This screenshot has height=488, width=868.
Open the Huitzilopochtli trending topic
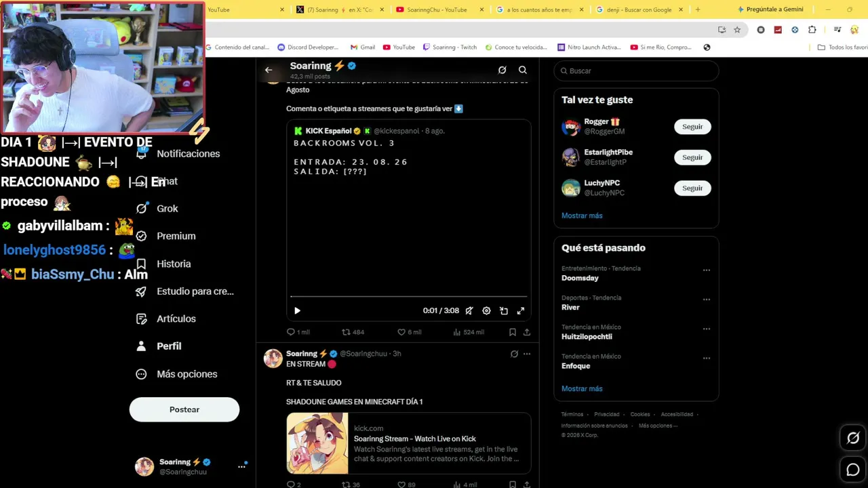point(587,336)
